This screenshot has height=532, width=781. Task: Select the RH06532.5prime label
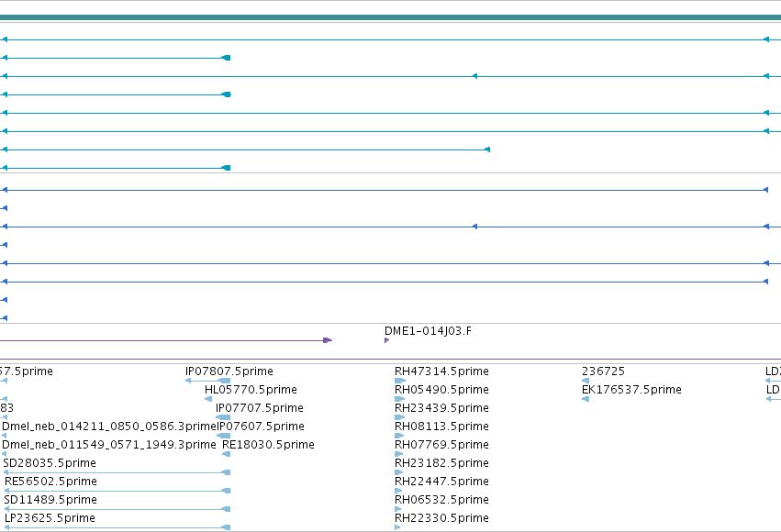pyautogui.click(x=441, y=500)
